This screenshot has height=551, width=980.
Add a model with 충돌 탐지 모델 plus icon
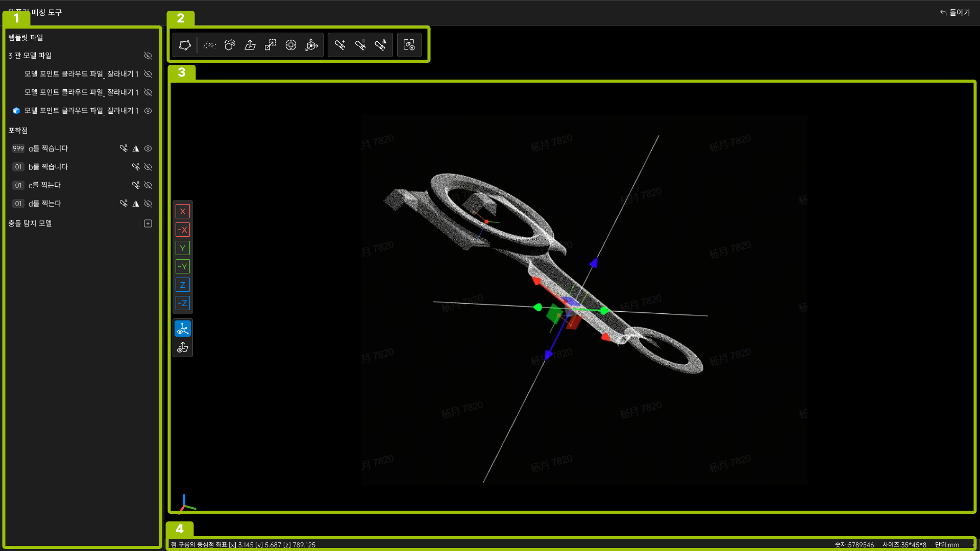pos(148,223)
